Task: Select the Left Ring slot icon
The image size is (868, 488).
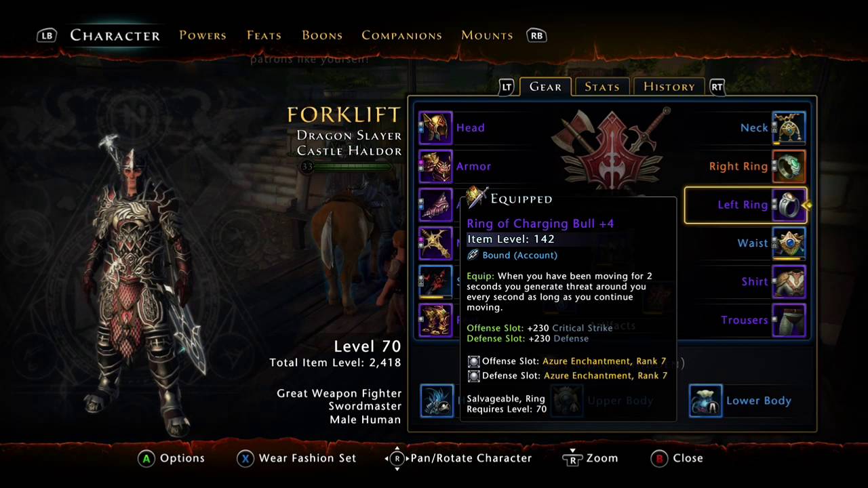Action: point(789,205)
